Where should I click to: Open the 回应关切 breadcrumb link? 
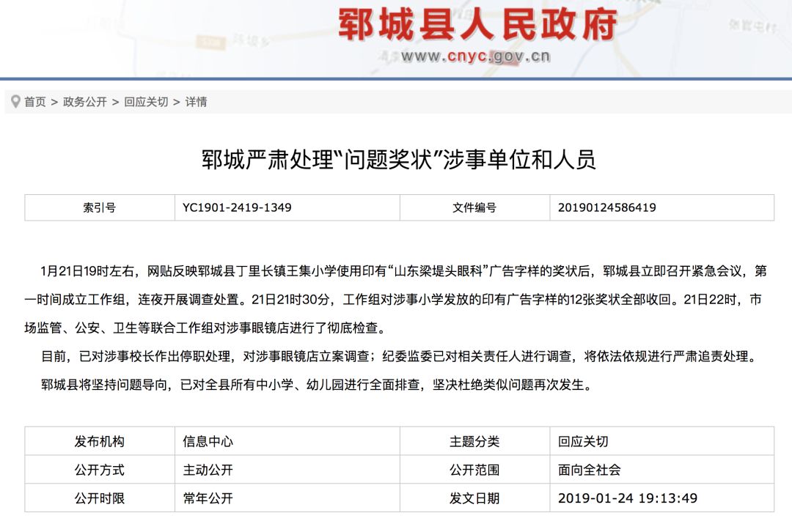coord(146,102)
